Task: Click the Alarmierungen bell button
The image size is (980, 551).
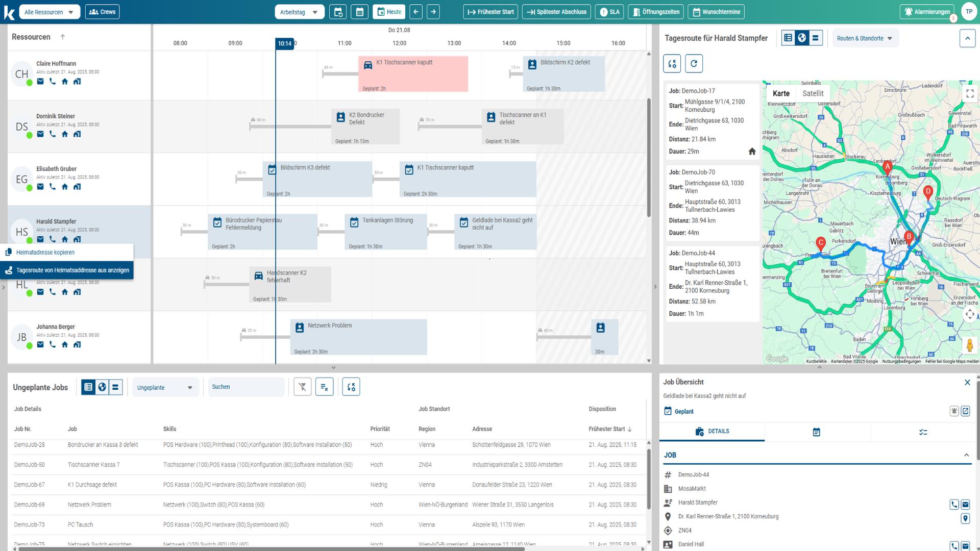Action: point(927,12)
